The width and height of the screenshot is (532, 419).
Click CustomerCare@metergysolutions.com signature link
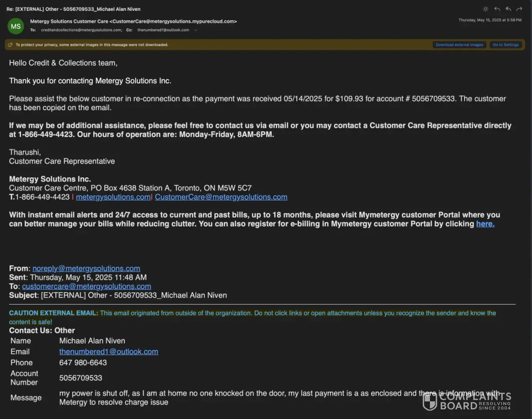pos(221,197)
